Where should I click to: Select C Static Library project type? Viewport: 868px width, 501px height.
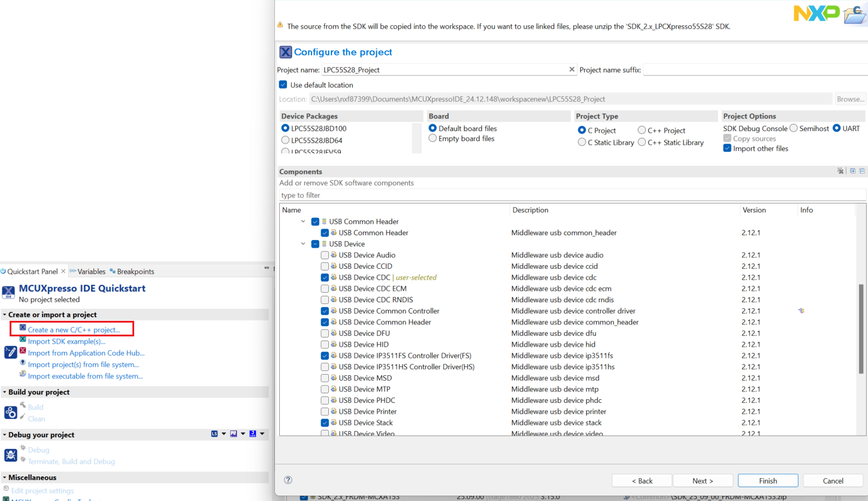click(x=582, y=142)
